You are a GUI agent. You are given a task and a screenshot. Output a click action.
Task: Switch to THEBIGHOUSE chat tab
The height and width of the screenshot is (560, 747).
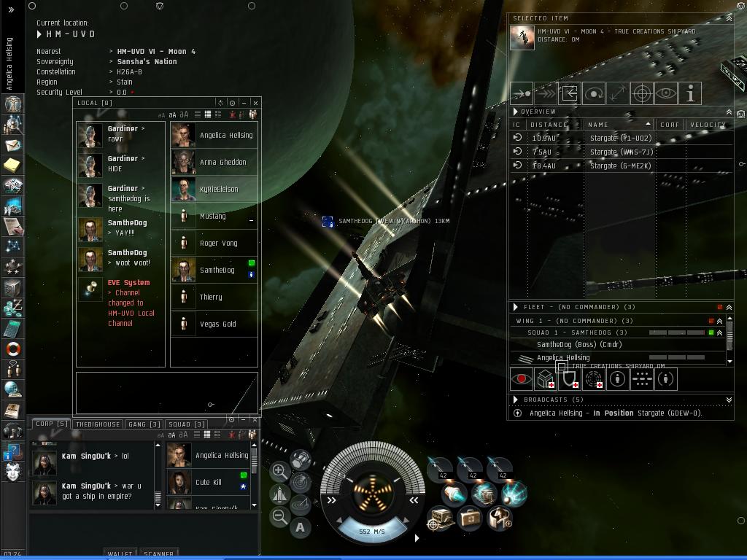coord(98,424)
